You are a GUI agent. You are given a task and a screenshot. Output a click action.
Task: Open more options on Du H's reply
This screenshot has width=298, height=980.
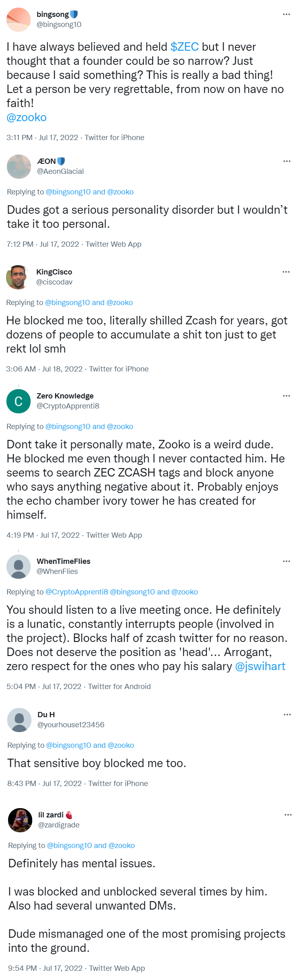tap(287, 715)
